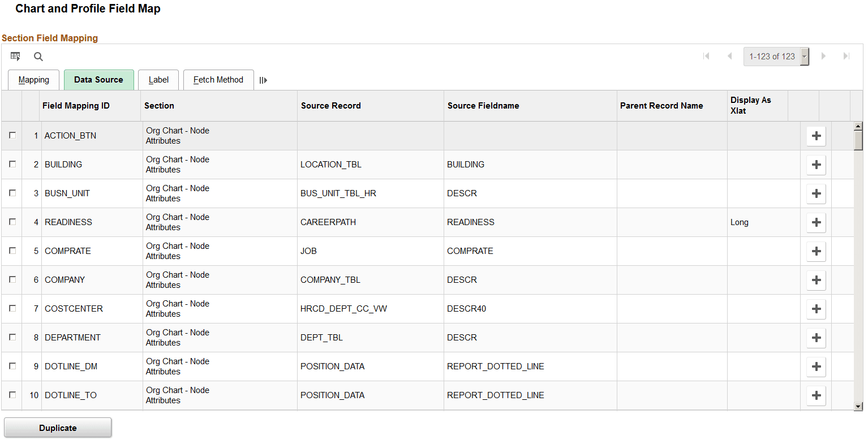
Task: Check the checkbox beside DOTLINE_DM
Action: (x=12, y=366)
